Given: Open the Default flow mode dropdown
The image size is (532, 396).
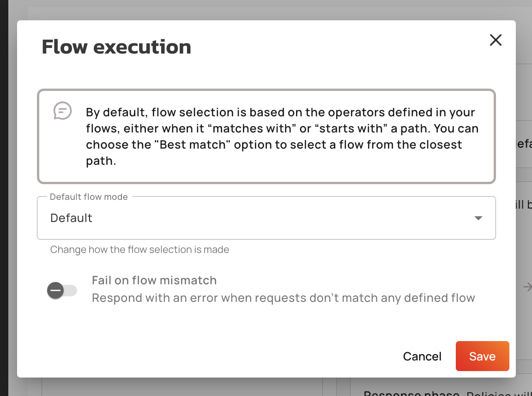Looking at the screenshot, I should 266,218.
